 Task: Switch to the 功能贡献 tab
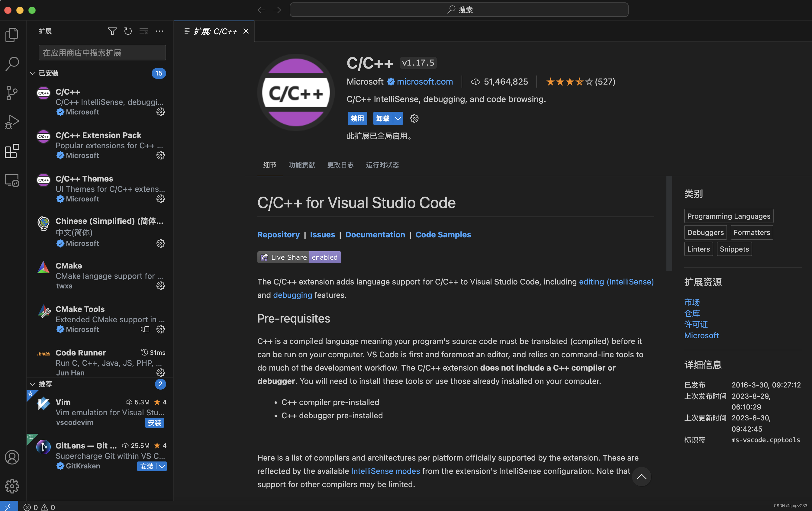pos(301,165)
